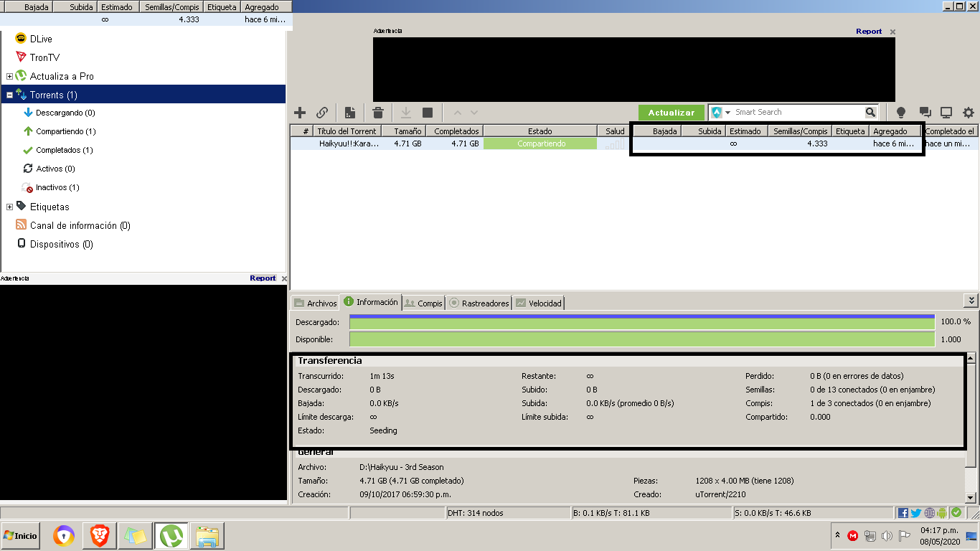The width and height of the screenshot is (980, 551).
Task: Sort by Estado column header
Action: pos(540,131)
